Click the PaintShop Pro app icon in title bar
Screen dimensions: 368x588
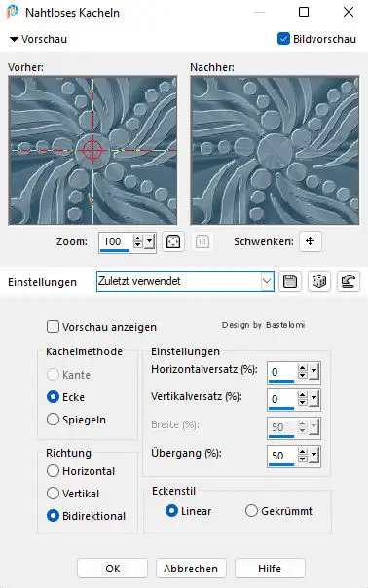pos(13,12)
